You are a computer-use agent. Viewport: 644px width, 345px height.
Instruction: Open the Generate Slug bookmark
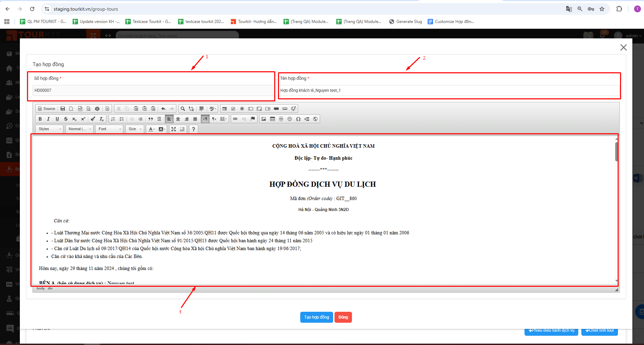click(406, 22)
